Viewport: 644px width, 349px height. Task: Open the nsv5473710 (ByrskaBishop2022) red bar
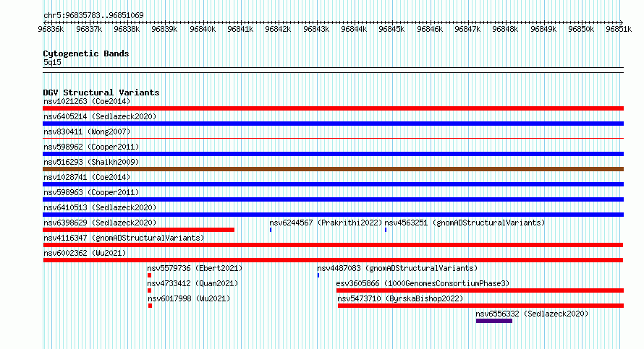[x=481, y=306]
